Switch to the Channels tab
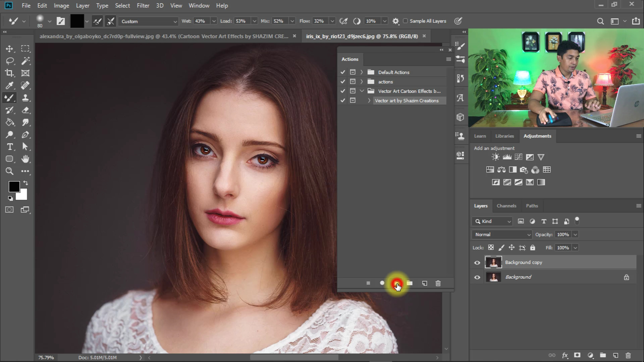Image resolution: width=644 pixels, height=362 pixels. point(506,206)
